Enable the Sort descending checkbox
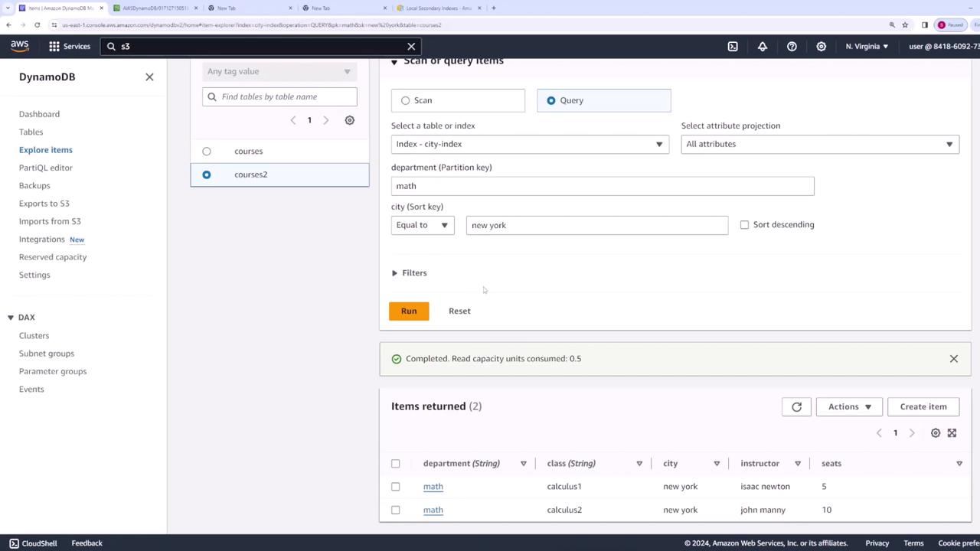 point(744,225)
